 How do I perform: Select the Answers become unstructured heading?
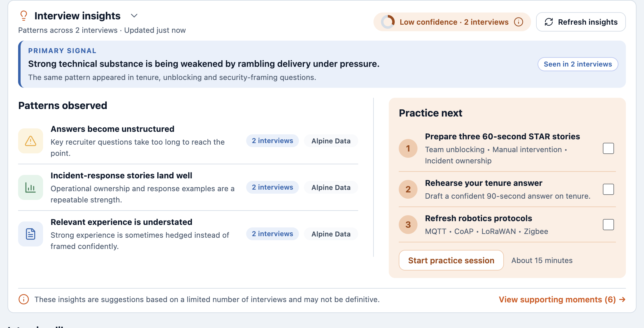[112, 129]
